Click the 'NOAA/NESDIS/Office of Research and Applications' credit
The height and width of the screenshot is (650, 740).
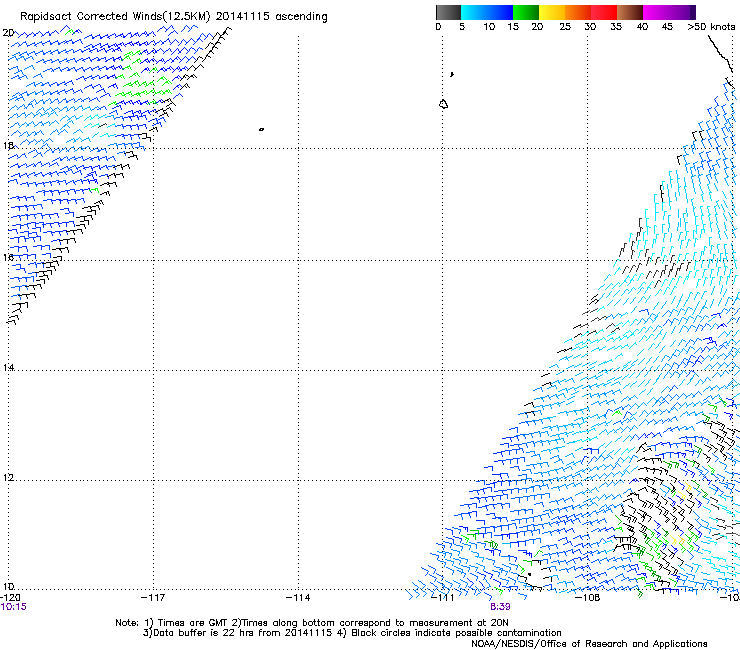click(589, 644)
